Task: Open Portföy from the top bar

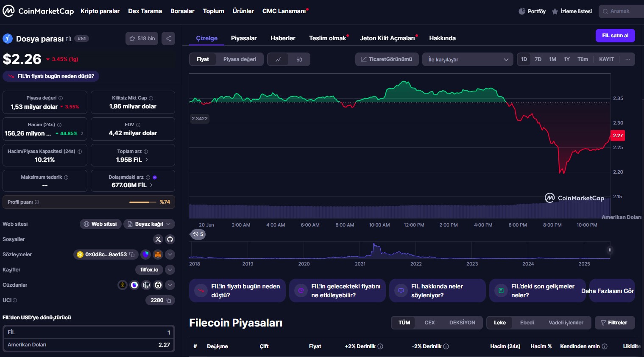Action: click(x=532, y=11)
